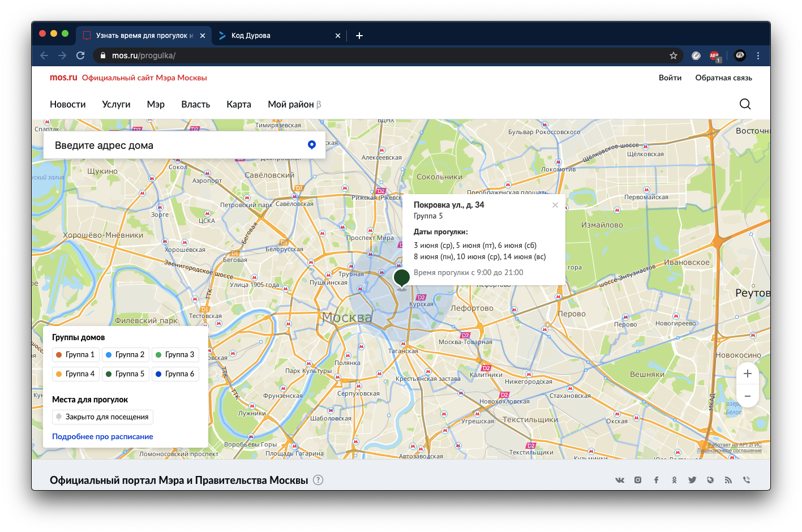Open the Услуги menu item

[x=116, y=104]
